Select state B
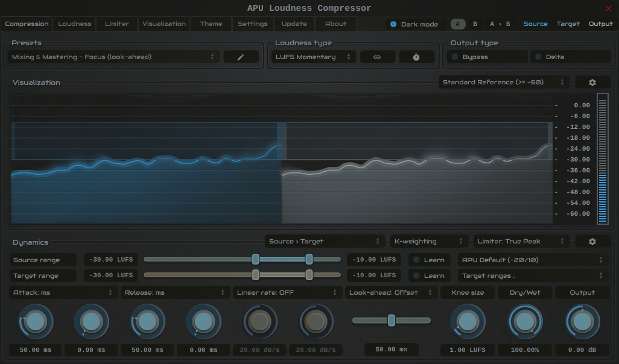The width and height of the screenshot is (619, 364). click(x=475, y=24)
